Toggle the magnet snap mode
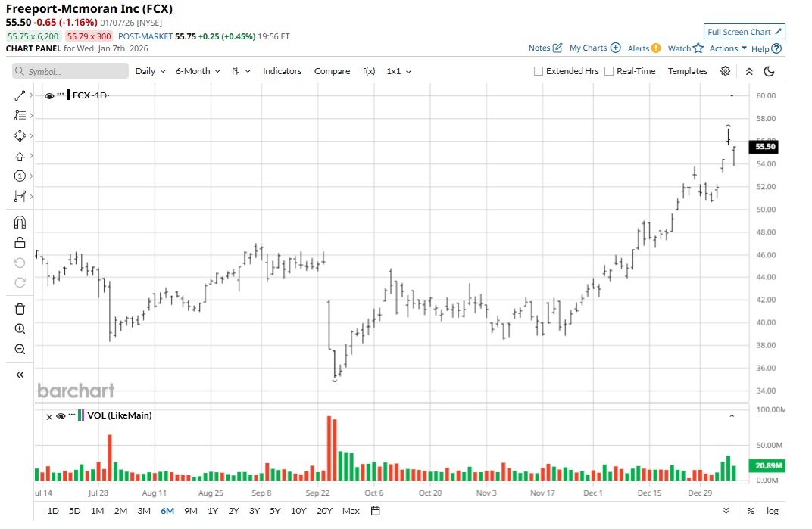 20,222
